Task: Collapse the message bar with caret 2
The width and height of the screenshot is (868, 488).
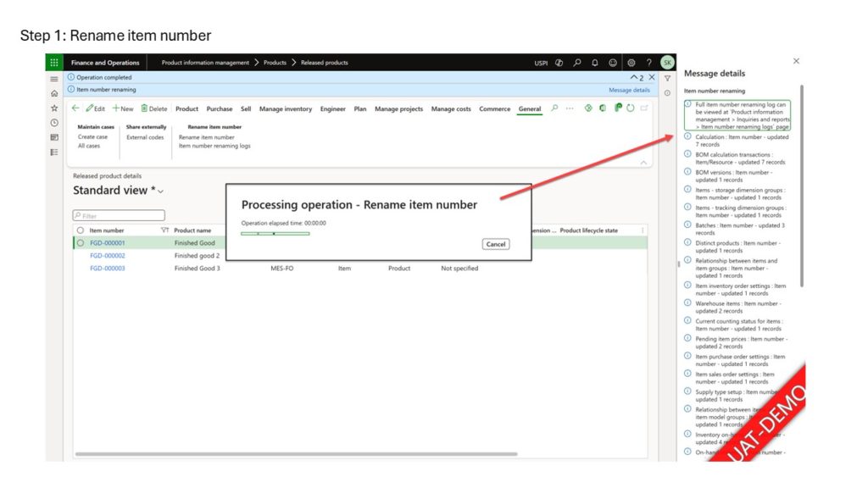Action: pos(637,77)
